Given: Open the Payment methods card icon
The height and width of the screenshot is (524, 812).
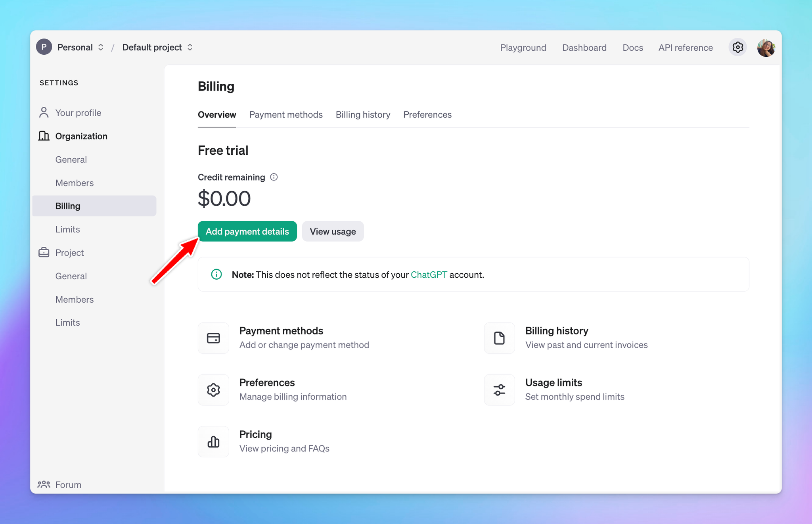Looking at the screenshot, I should tap(213, 338).
